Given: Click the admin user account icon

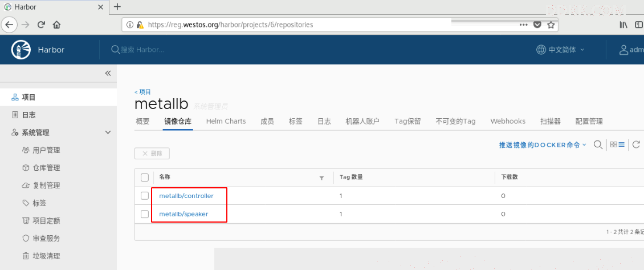Looking at the screenshot, I should [x=624, y=50].
